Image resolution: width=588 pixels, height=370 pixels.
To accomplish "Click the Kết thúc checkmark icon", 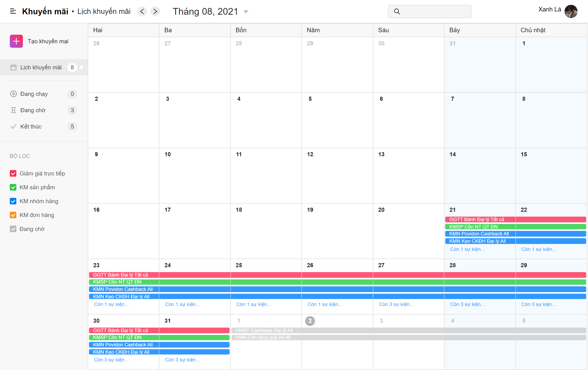I will pyautogui.click(x=13, y=126).
